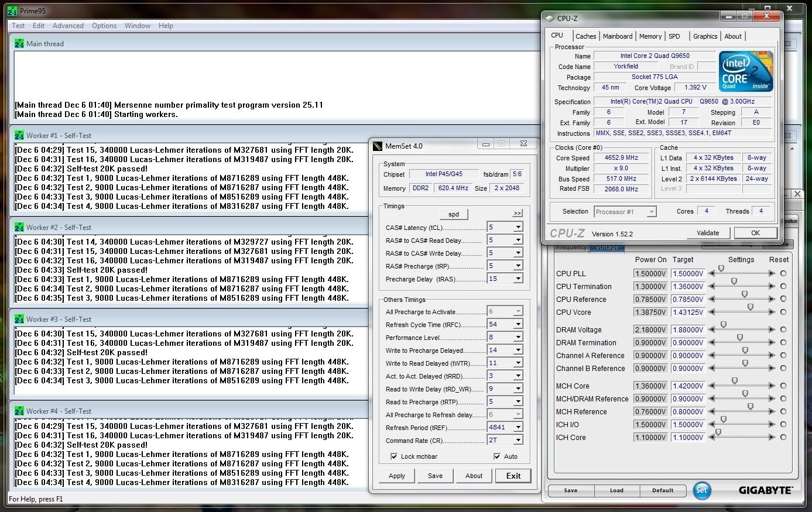
Task: Click the CPU Termination decrease arrow
Action: pos(711,286)
